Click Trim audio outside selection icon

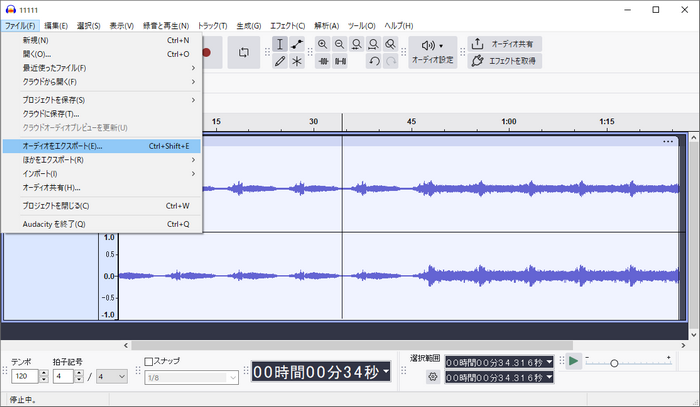[x=323, y=61]
